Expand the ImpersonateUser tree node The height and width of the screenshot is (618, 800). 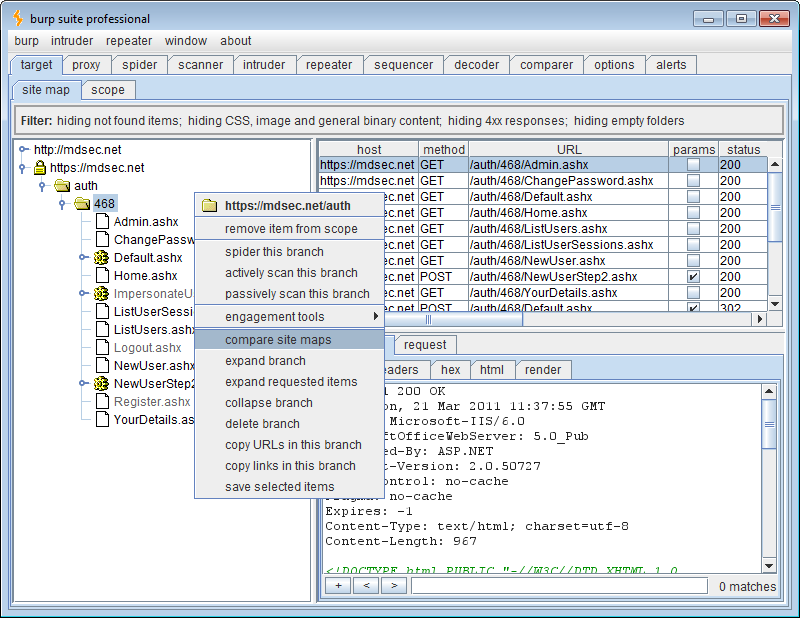[83, 293]
